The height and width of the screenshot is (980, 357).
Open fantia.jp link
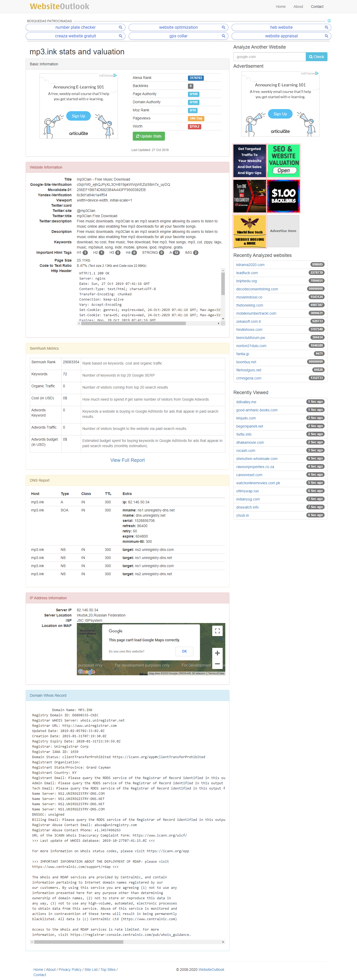[243, 354]
